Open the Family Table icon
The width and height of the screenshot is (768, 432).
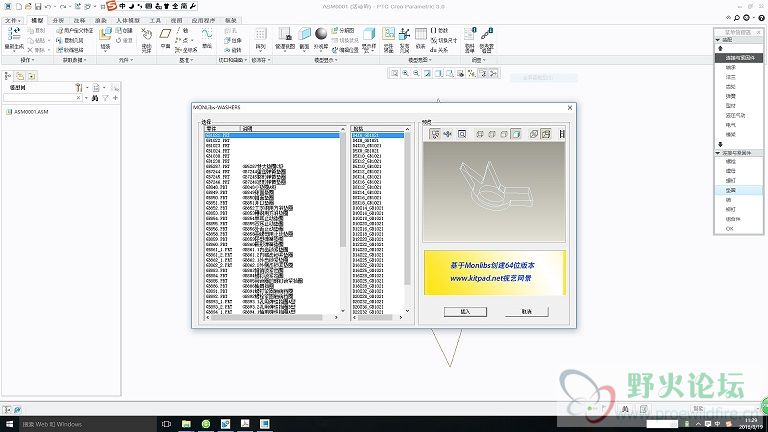[x=420, y=34]
